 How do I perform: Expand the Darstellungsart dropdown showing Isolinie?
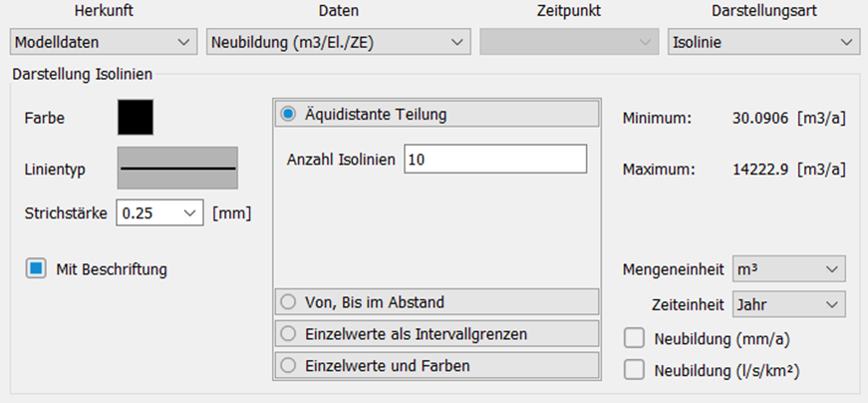762,42
